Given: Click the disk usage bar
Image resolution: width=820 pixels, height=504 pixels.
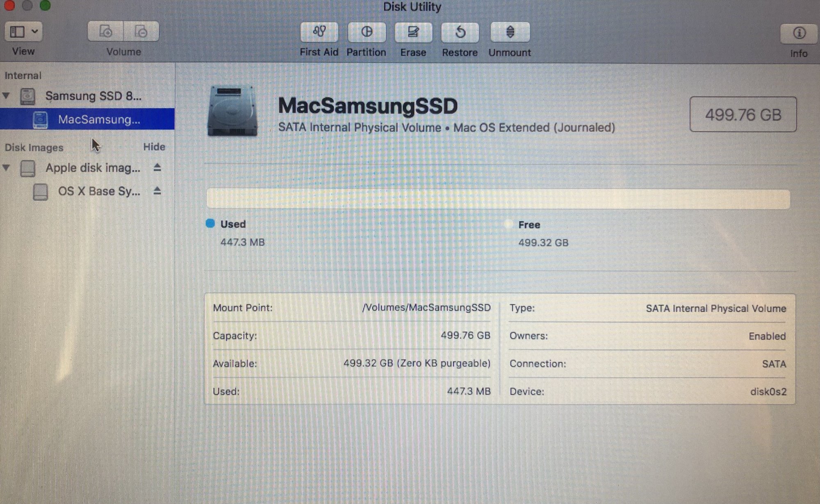Looking at the screenshot, I should coord(498,199).
